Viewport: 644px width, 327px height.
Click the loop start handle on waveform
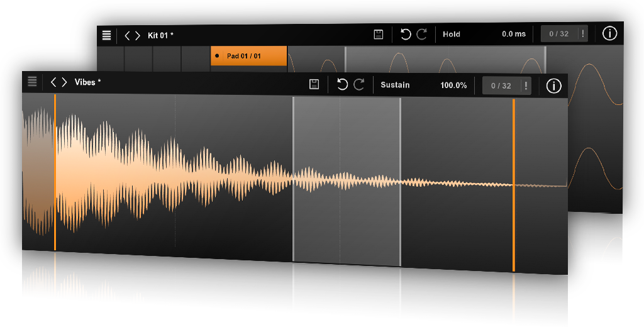[293, 179]
